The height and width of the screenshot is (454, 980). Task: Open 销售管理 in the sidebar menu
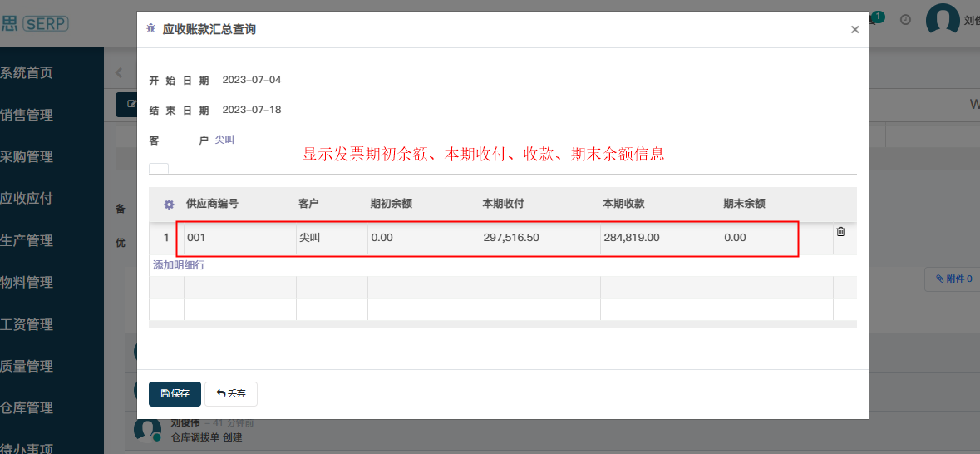[x=27, y=115]
